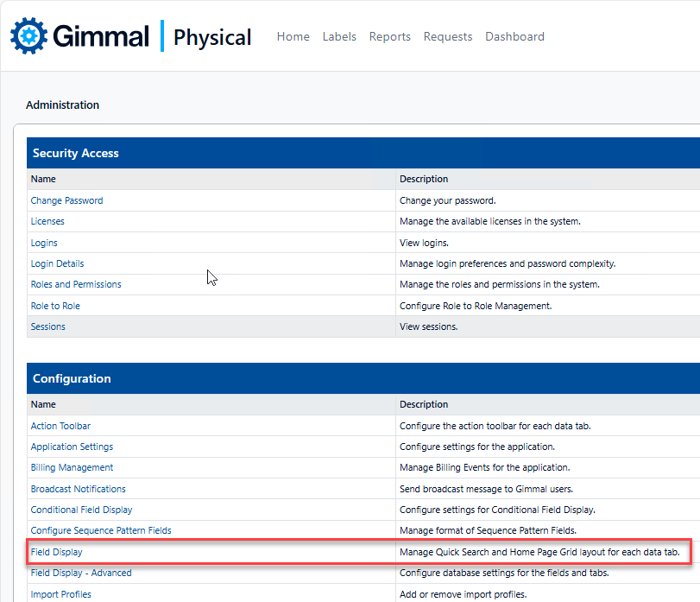The image size is (700, 602).
Task: Open the Login Details link
Action: point(57,263)
